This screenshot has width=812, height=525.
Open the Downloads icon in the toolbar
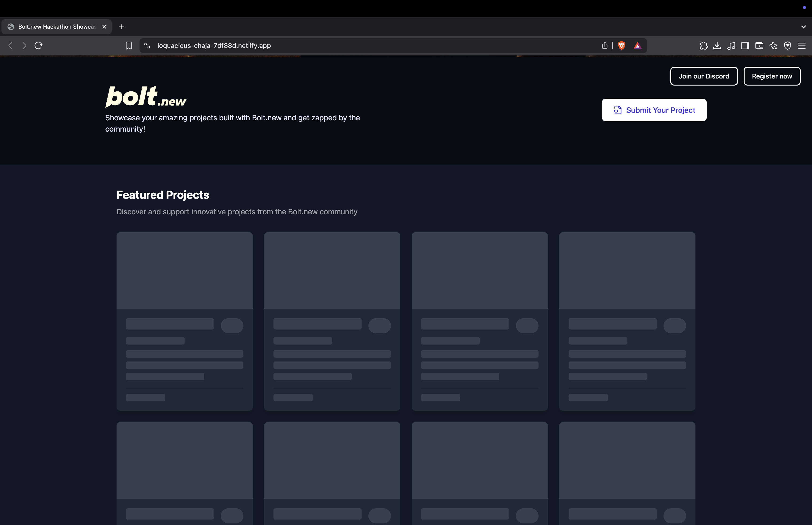coord(717,46)
